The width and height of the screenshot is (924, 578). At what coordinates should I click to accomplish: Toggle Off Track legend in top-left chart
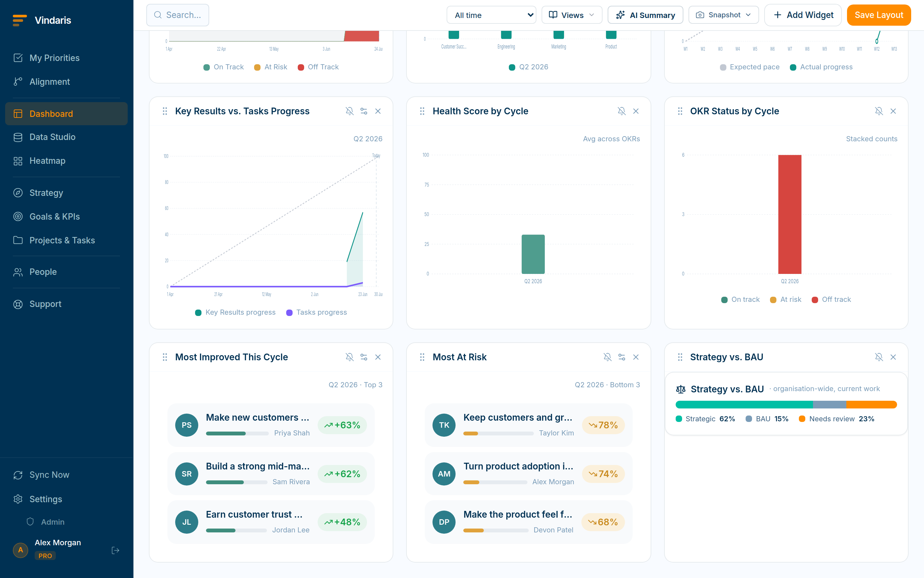click(x=318, y=67)
